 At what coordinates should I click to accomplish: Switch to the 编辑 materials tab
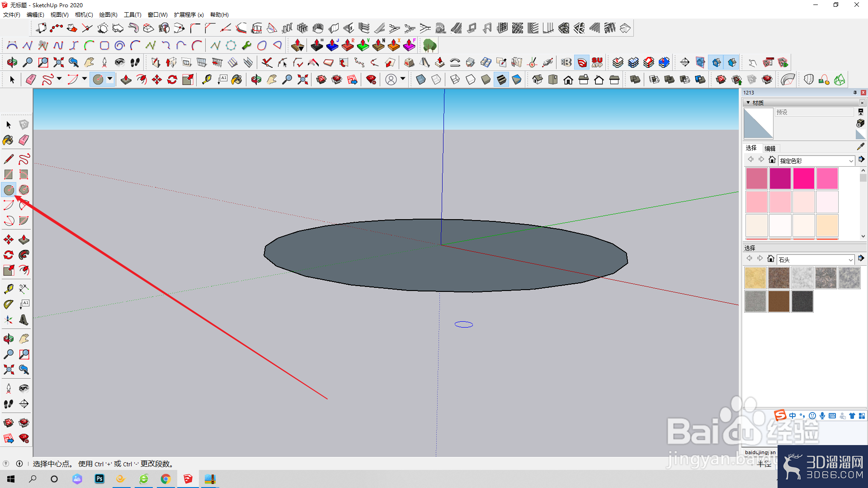click(770, 148)
